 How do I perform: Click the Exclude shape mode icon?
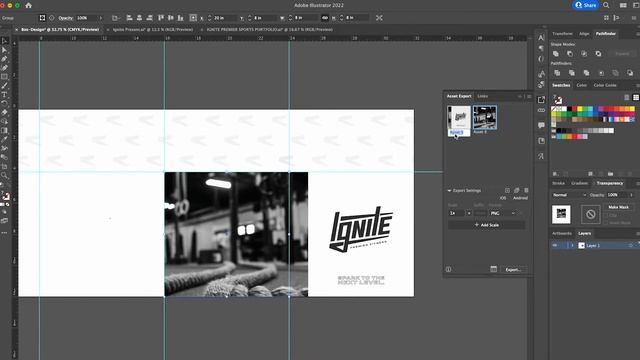(598, 53)
